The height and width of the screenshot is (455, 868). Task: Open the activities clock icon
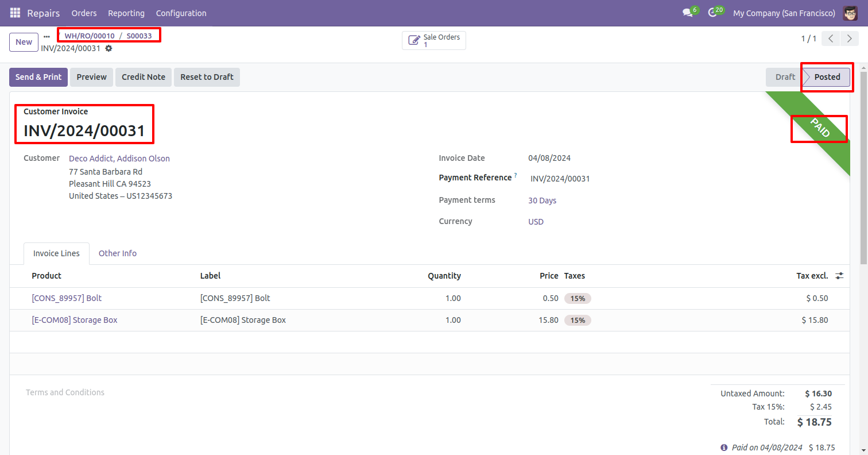712,13
